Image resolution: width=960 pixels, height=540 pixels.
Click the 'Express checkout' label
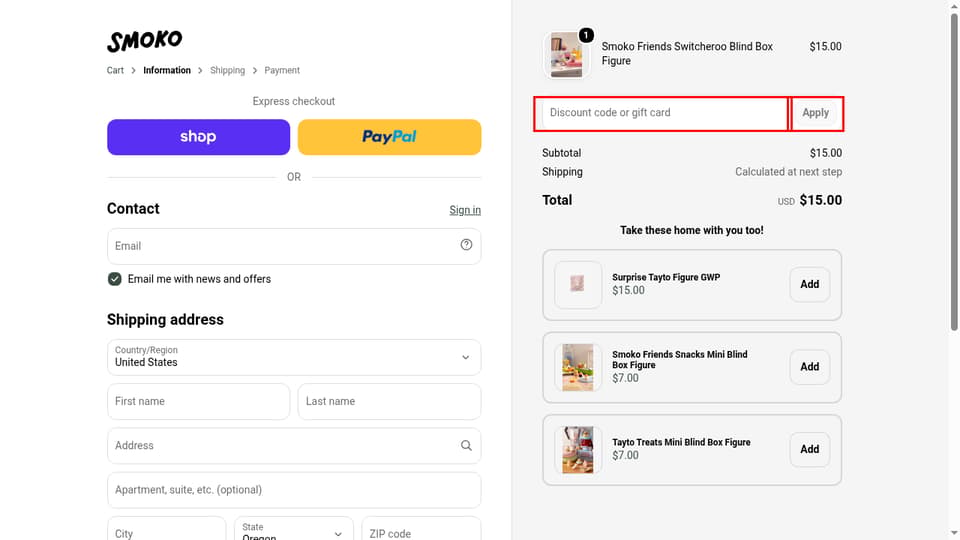tap(294, 102)
